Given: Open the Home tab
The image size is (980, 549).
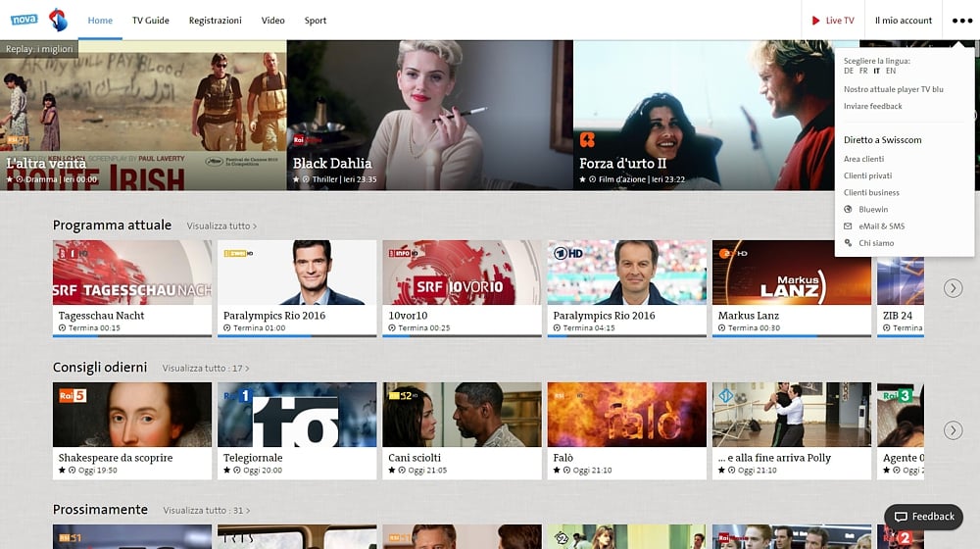Looking at the screenshot, I should 100,20.
